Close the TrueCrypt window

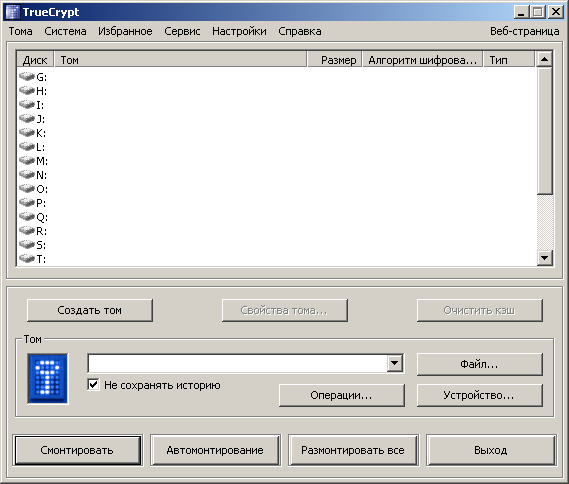coord(556,12)
